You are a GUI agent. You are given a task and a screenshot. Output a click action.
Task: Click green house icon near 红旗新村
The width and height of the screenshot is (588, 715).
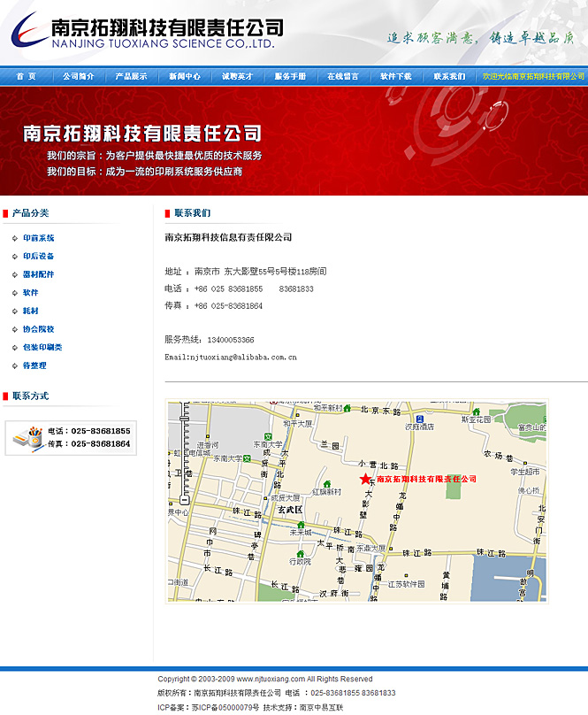pos(327,484)
